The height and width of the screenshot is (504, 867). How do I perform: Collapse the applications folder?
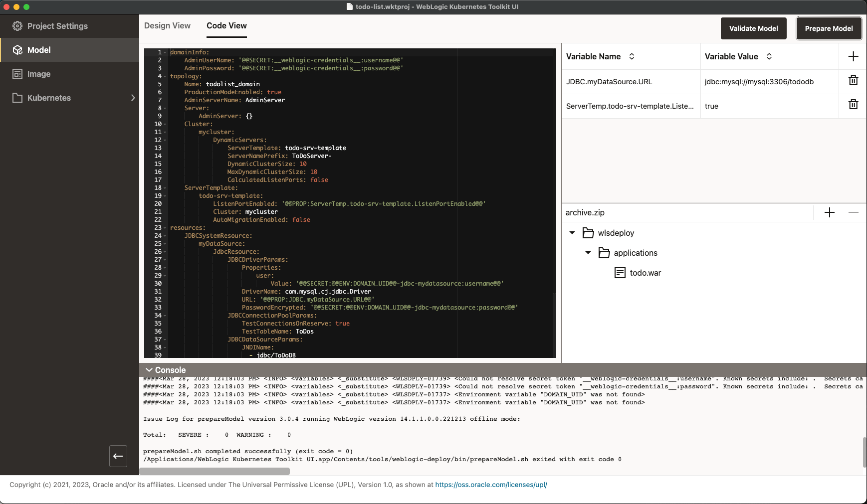pyautogui.click(x=588, y=253)
